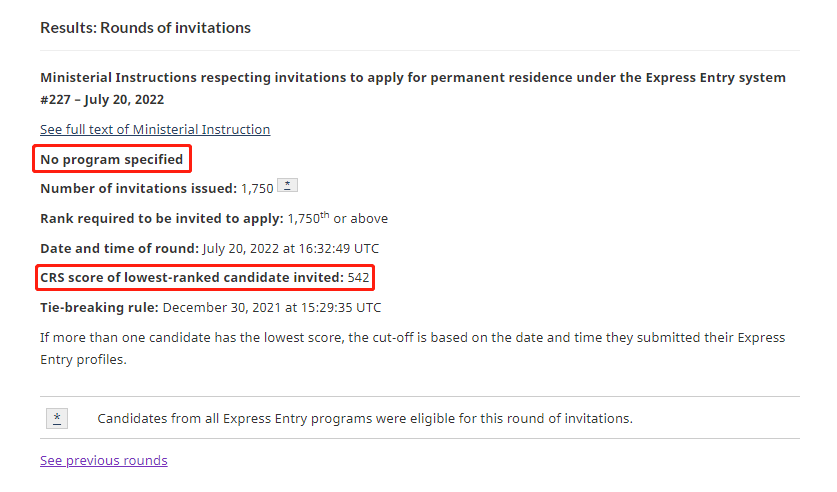Open the See previous rounds link
The width and height of the screenshot is (837, 492).
pyautogui.click(x=104, y=461)
